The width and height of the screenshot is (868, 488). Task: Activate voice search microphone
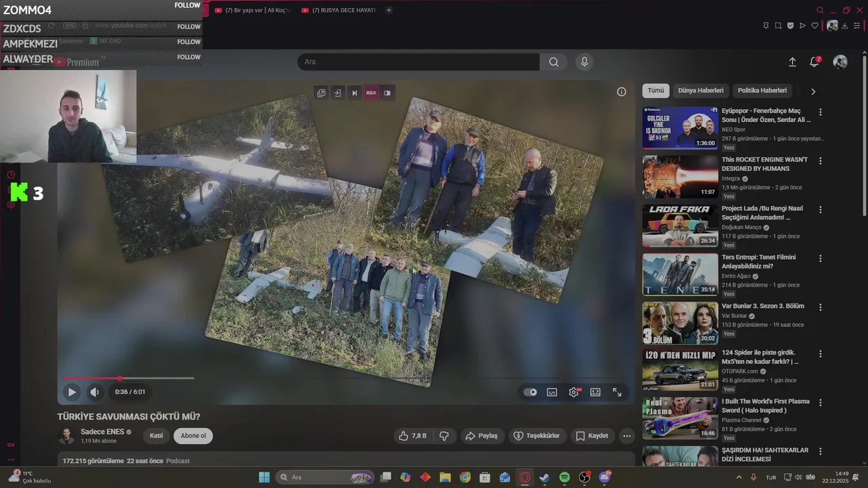[x=585, y=62]
